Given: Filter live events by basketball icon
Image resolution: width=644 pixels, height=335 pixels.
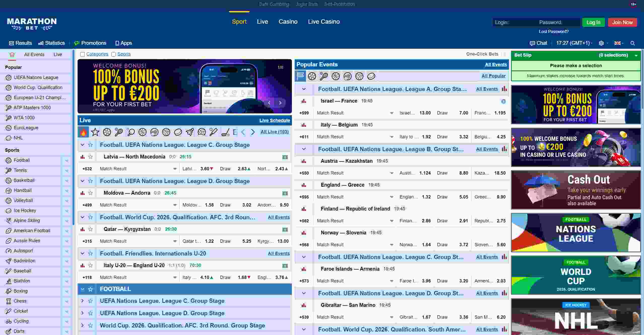Looking at the screenshot, I should 143,132.
